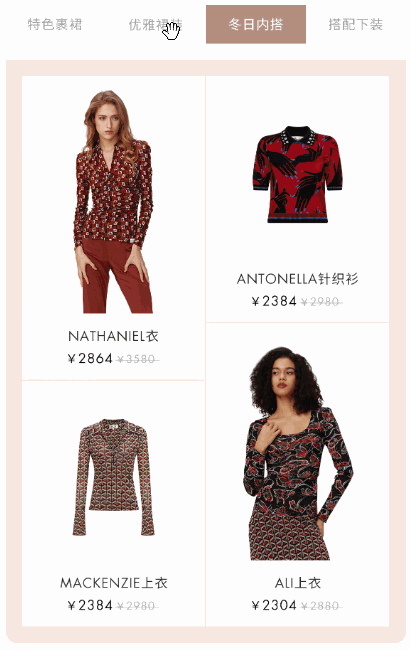This screenshot has width=410, height=650.
Task: Open the MACKENZIE patterned top image
Action: [113, 478]
